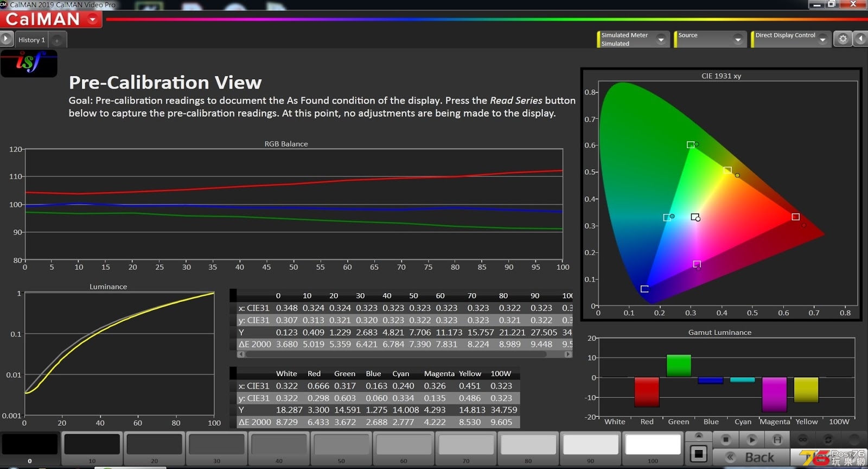Open the Source dropdown

coord(738,39)
